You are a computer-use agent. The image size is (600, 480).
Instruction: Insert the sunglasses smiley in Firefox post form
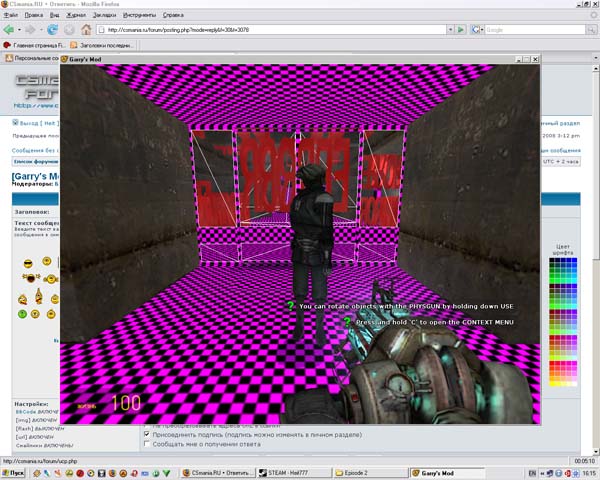pos(28,264)
